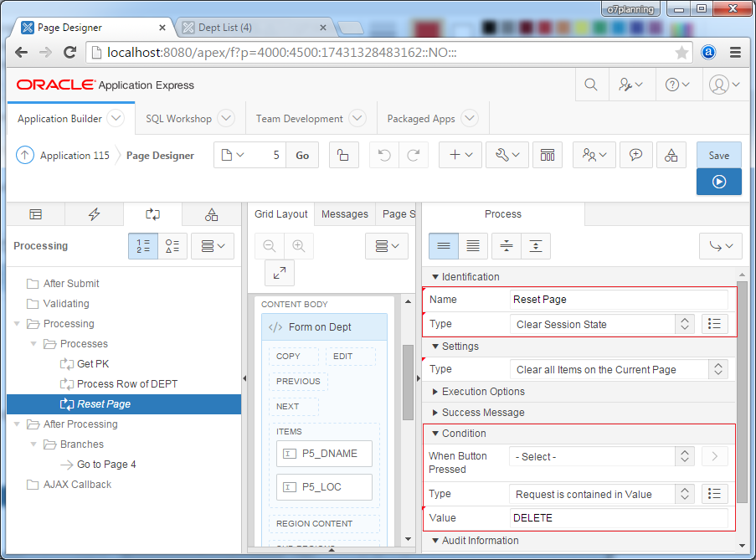This screenshot has width=756, height=560.
Task: Edit the condition Value field
Action: (x=619, y=518)
